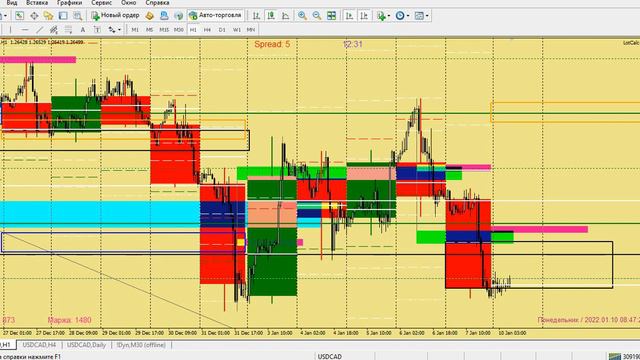Switch chart to bar chart type
640x360 pixels.
coord(256,16)
